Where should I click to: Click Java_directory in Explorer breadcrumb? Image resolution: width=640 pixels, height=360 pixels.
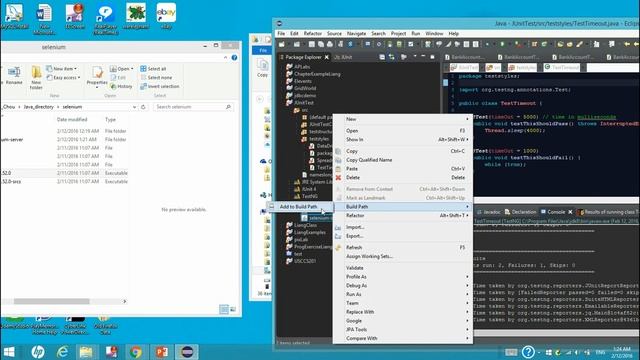[38, 107]
